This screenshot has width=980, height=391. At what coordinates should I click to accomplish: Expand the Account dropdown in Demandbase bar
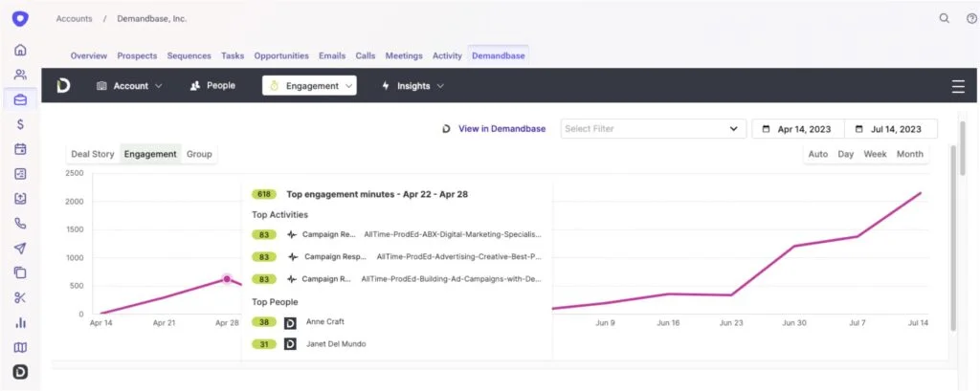[129, 86]
